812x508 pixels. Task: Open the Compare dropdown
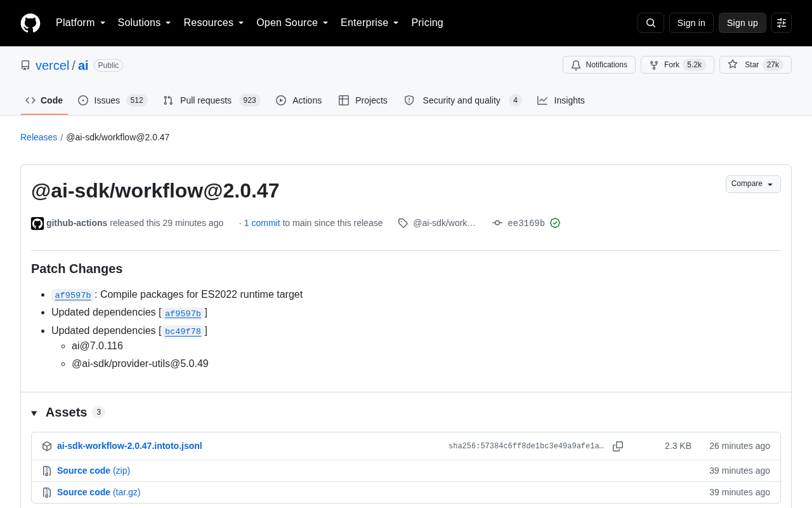[753, 184]
